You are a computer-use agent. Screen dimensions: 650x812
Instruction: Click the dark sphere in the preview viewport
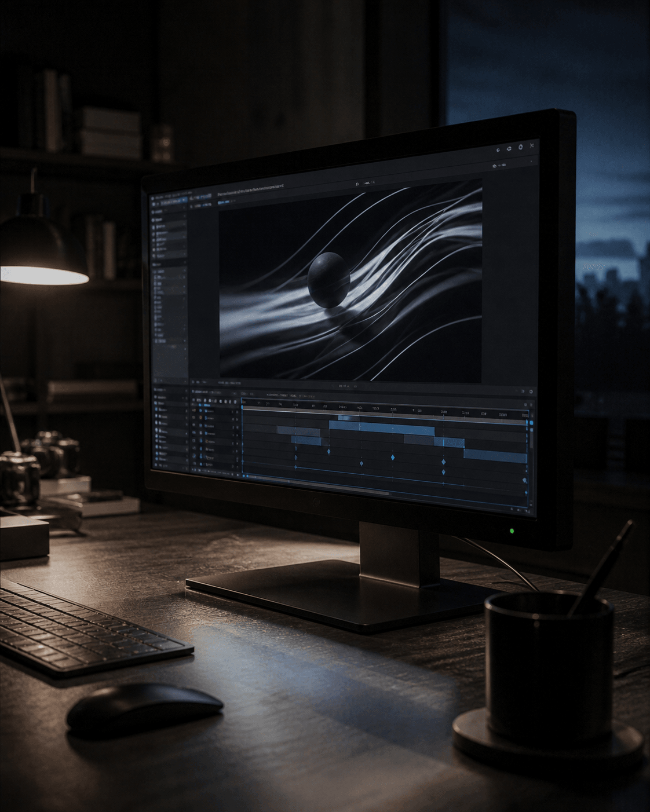(x=328, y=280)
